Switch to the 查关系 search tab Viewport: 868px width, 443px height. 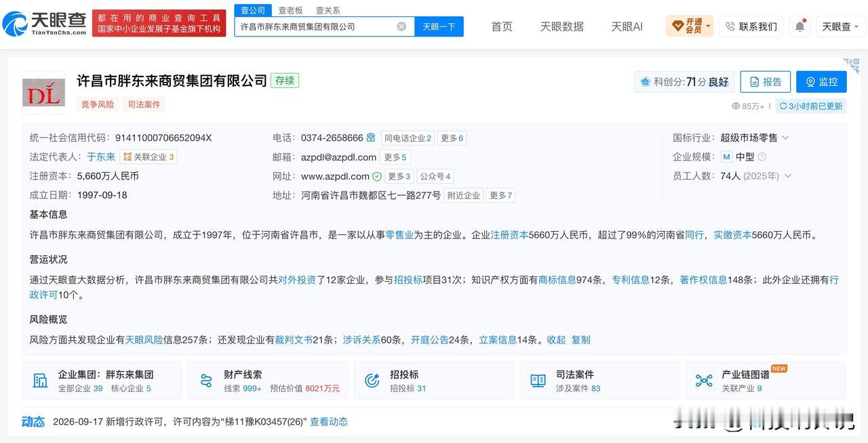coord(328,10)
